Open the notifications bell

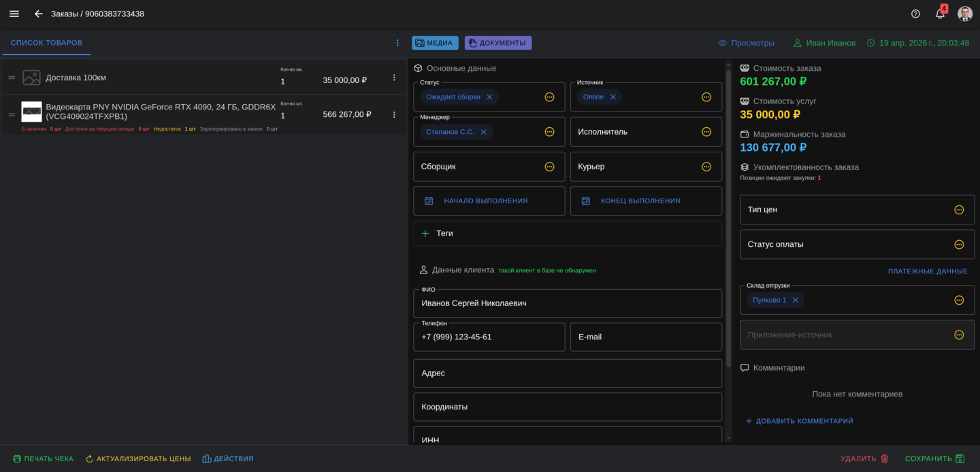coord(940,14)
